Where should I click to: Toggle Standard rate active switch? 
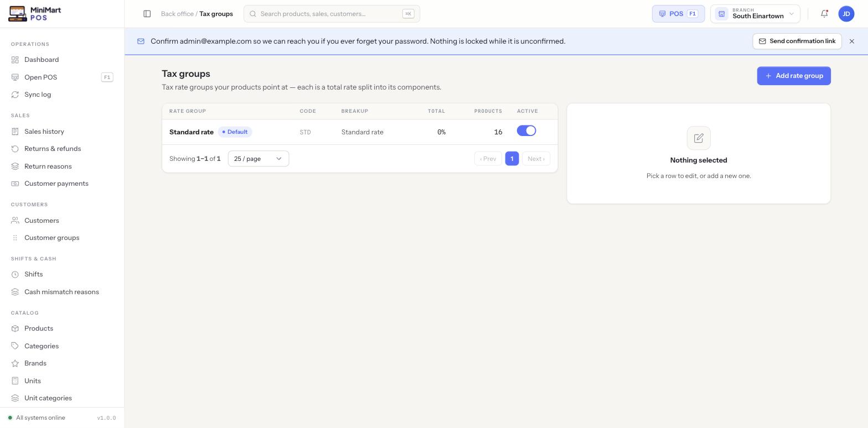[526, 131]
